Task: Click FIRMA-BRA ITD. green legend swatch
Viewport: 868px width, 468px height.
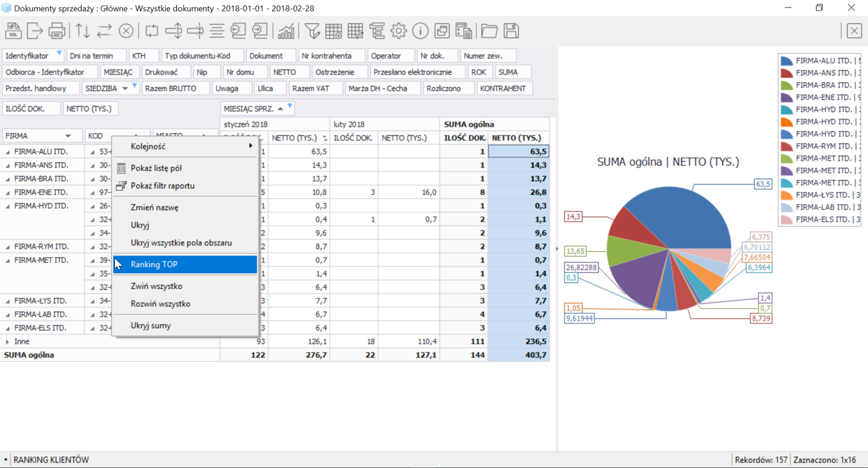Action: pyautogui.click(x=786, y=85)
